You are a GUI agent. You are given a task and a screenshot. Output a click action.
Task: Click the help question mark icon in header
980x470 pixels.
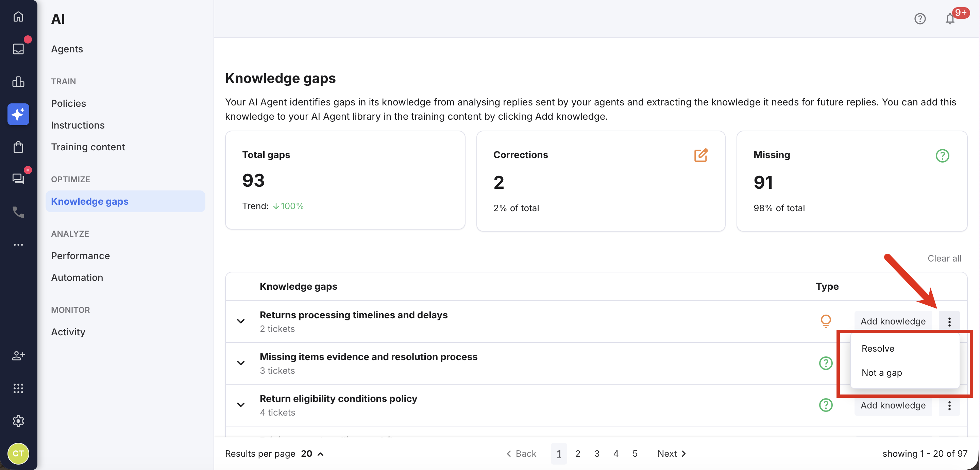tap(919, 19)
